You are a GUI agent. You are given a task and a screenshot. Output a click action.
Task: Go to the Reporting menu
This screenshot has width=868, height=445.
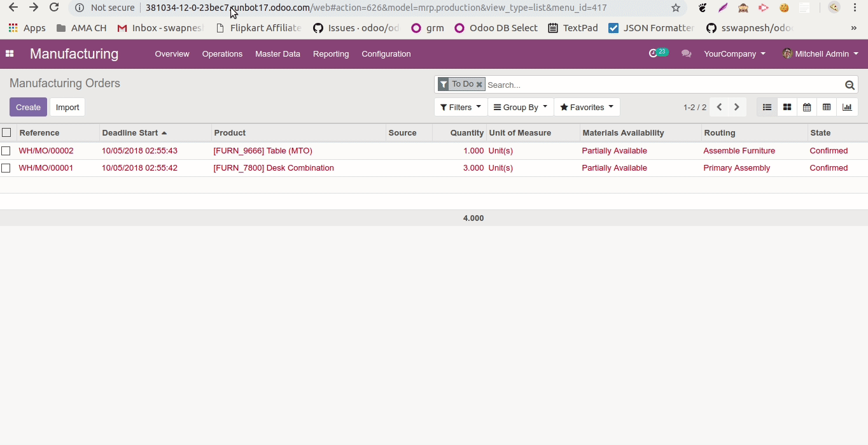coord(331,54)
